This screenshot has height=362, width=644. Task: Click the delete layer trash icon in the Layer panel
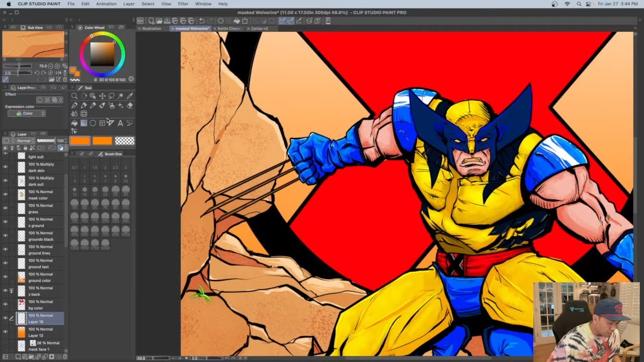(65, 357)
